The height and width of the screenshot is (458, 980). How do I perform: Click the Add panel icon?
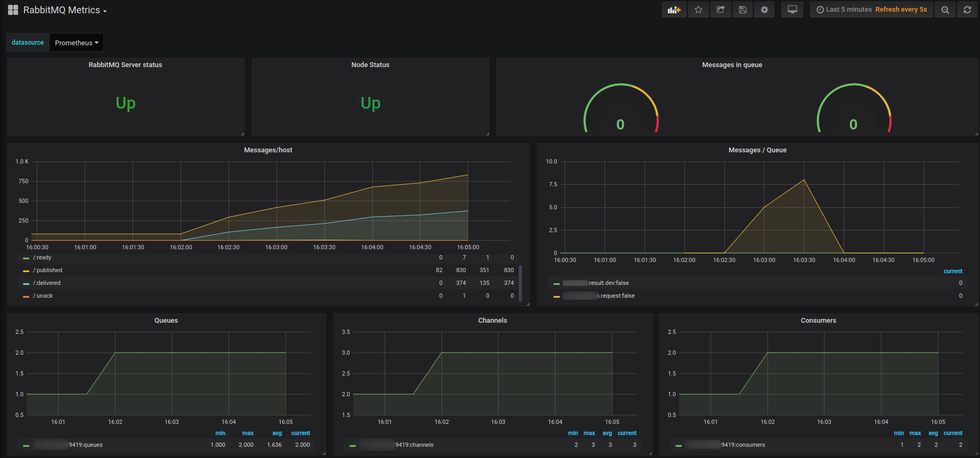click(x=674, y=10)
